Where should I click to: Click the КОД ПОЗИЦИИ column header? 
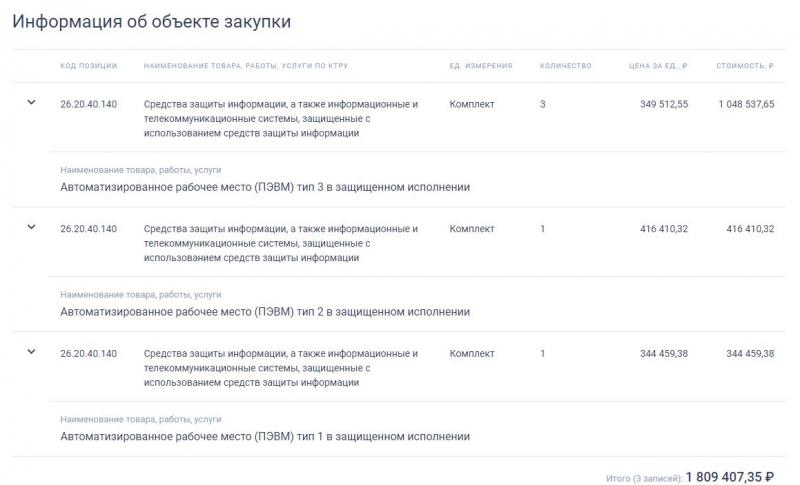coord(89,66)
